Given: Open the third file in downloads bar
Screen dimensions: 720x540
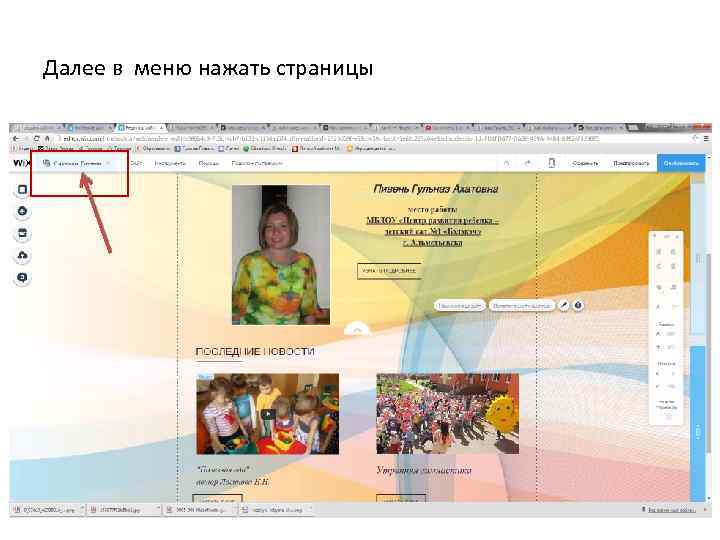Looking at the screenshot, I should [200, 510].
